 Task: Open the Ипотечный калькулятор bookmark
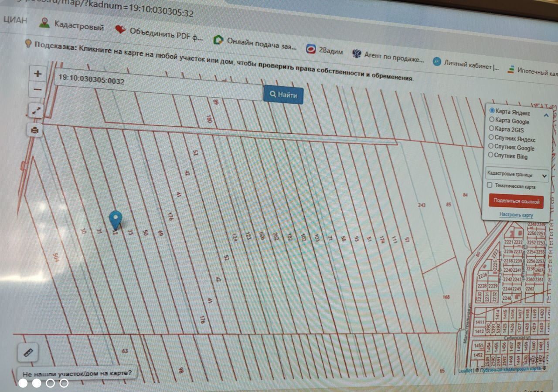(532, 71)
